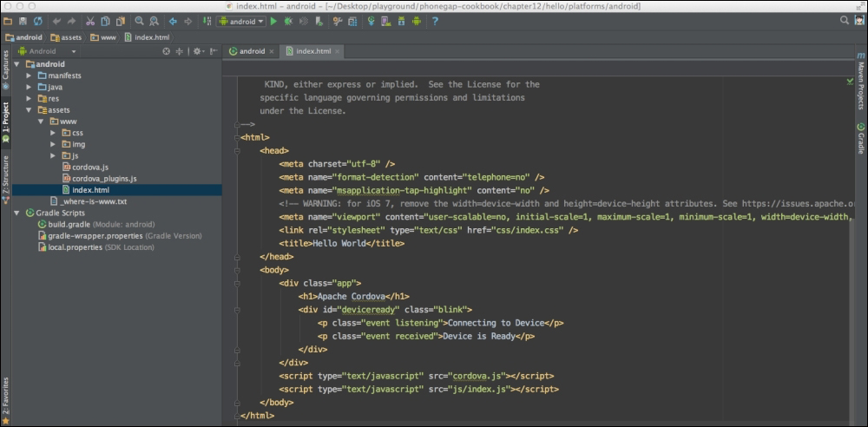Collapse the assets folder

pos(29,110)
